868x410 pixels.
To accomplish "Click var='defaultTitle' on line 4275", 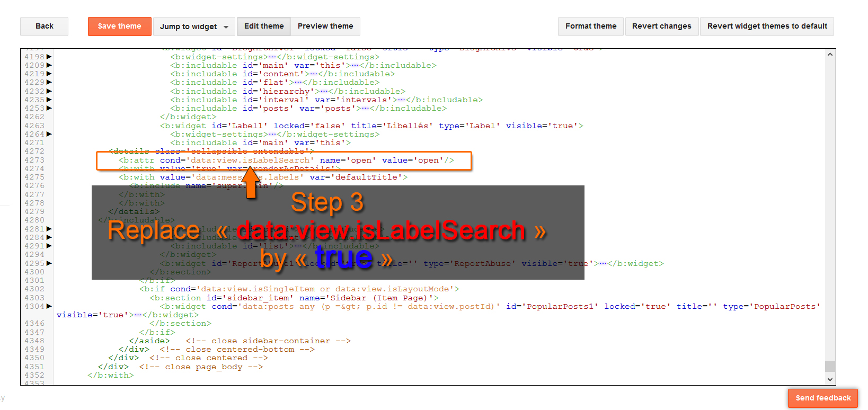I will pos(356,177).
